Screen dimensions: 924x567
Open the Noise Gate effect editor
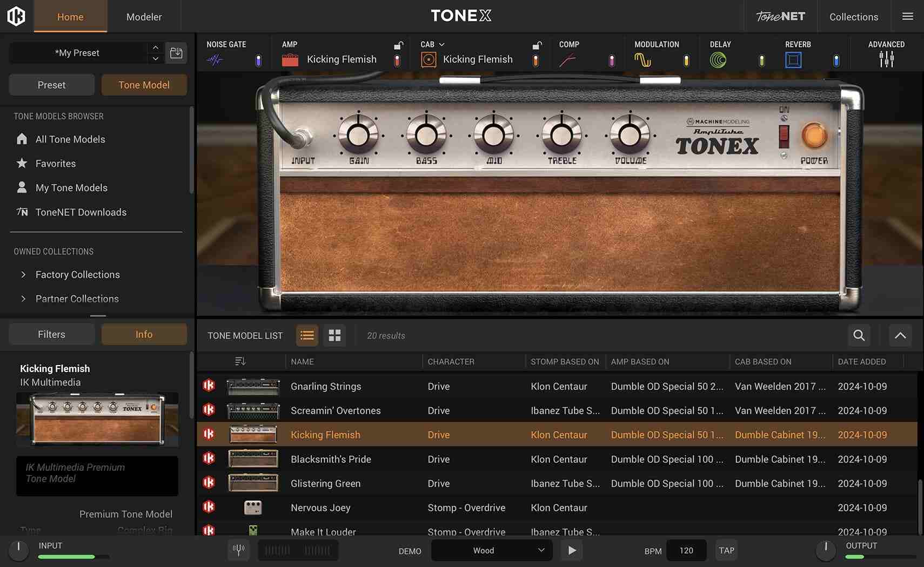click(x=215, y=59)
